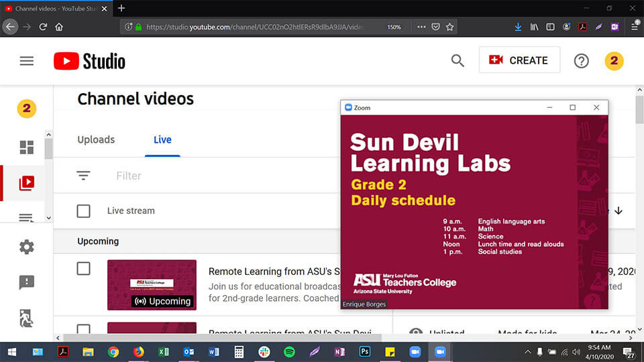This screenshot has height=362, width=644.
Task: Click the URL address bar
Action: click(x=255, y=27)
